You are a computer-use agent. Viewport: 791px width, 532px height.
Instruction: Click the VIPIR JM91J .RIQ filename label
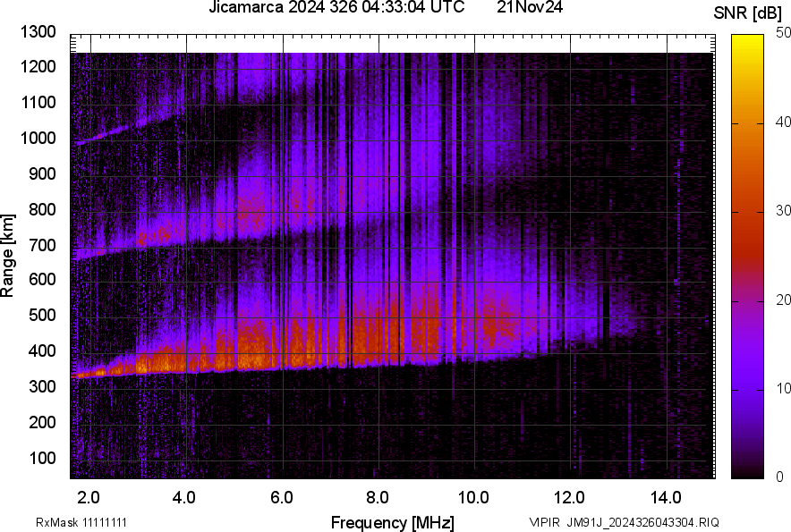point(624,522)
